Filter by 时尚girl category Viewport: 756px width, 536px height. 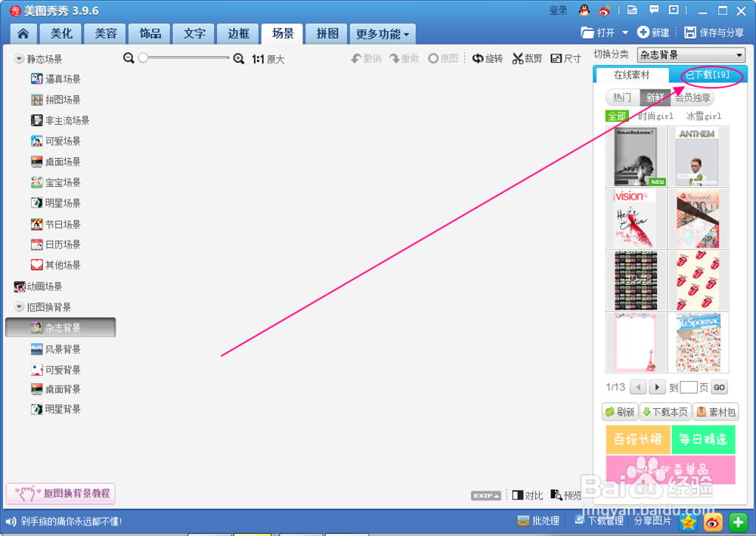point(655,116)
